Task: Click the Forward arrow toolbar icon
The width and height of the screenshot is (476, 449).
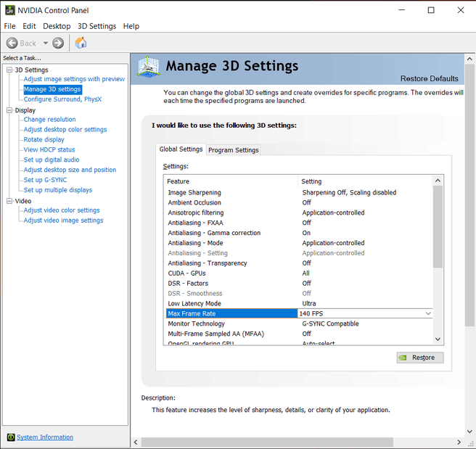Action: 58,43
